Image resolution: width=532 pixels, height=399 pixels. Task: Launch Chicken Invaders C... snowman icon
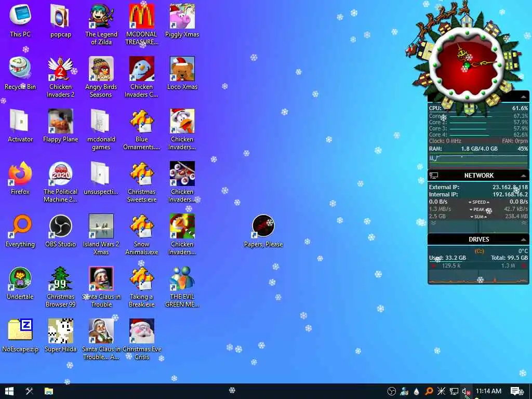(x=142, y=77)
